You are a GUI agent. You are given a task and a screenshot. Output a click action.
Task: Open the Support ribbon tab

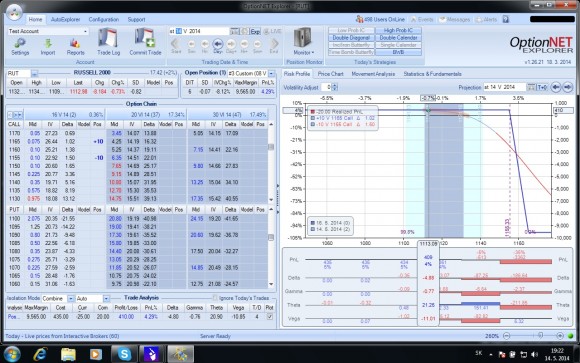[136, 19]
